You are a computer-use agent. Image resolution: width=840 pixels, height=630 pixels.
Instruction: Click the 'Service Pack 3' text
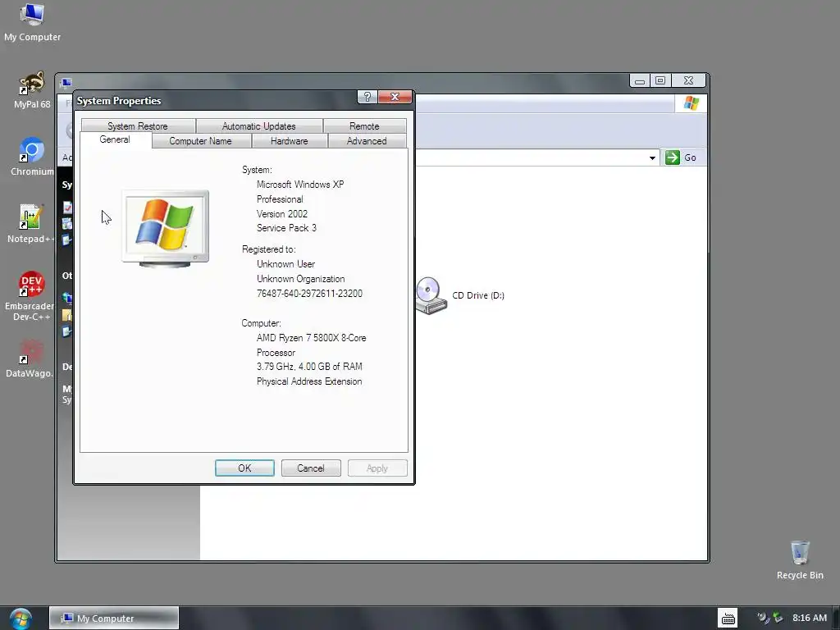pyautogui.click(x=286, y=228)
